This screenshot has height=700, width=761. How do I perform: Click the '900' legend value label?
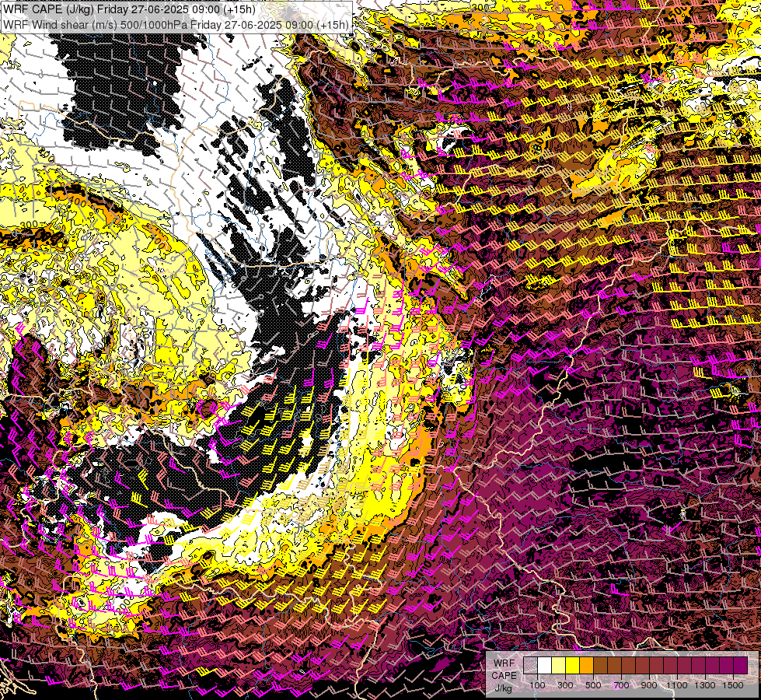pos(649,685)
